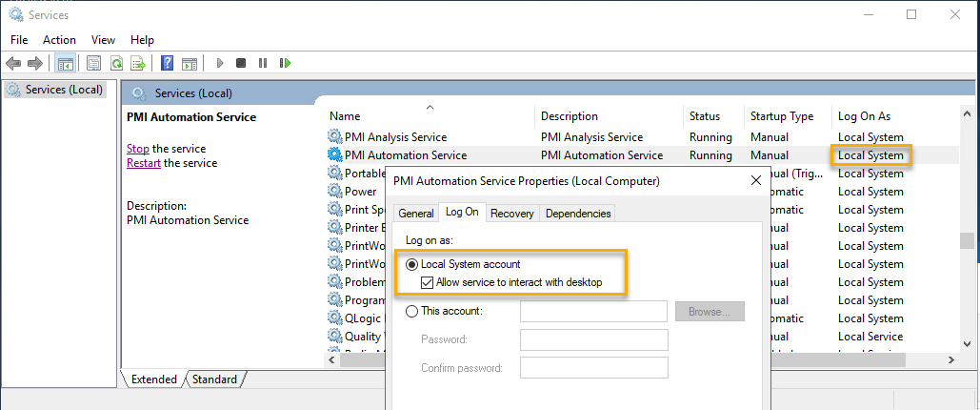The width and height of the screenshot is (980, 410).
Task: Click the gear icon of PMI Automation Service
Action: click(x=335, y=154)
